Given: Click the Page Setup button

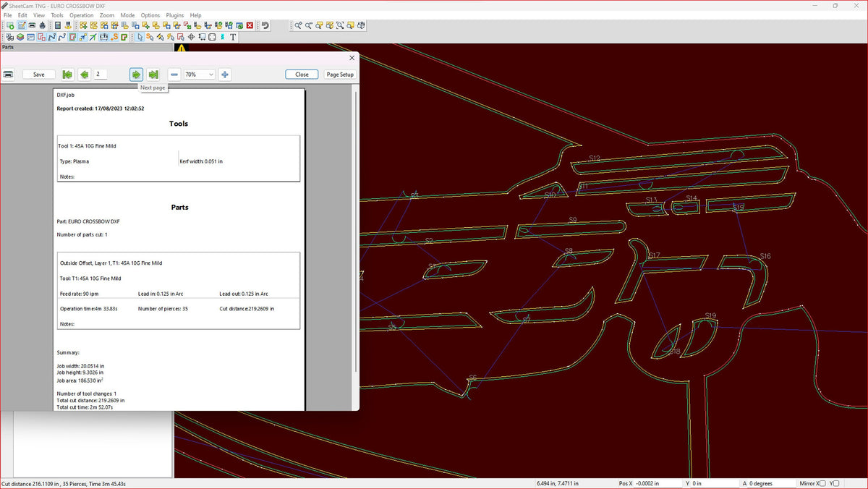Looking at the screenshot, I should click(340, 75).
